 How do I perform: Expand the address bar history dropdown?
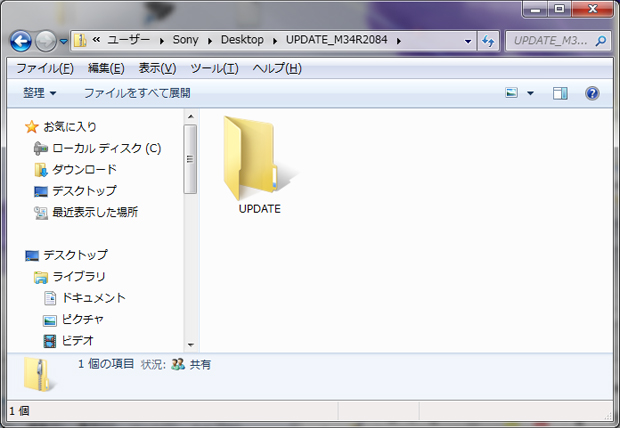(x=468, y=41)
